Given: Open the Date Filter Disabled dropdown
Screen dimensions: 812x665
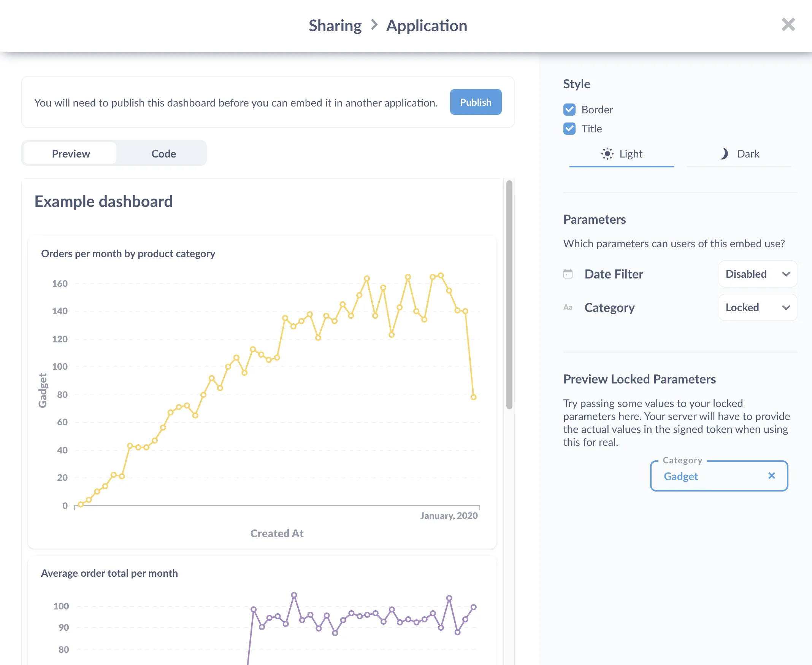Looking at the screenshot, I should [x=758, y=274].
